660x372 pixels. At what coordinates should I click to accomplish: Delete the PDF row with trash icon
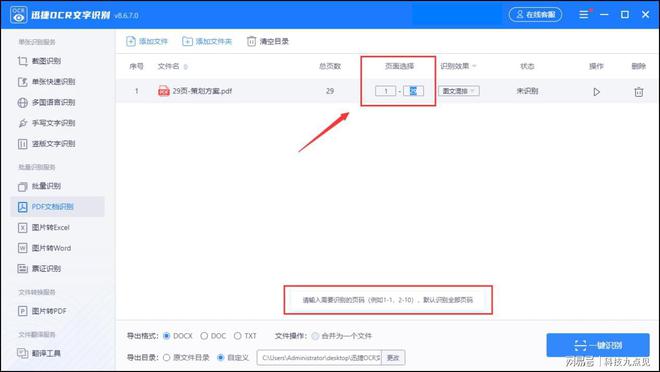point(639,92)
